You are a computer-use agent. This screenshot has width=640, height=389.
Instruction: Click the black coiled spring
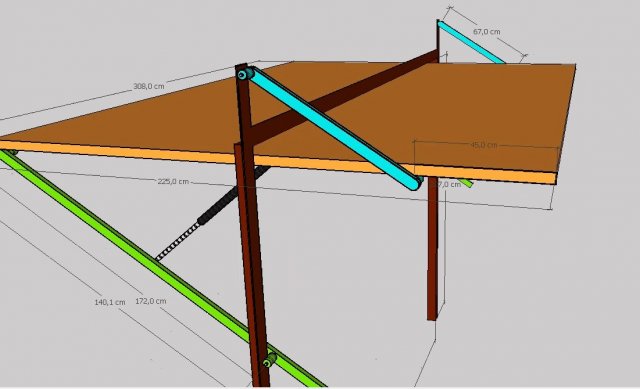point(212,214)
